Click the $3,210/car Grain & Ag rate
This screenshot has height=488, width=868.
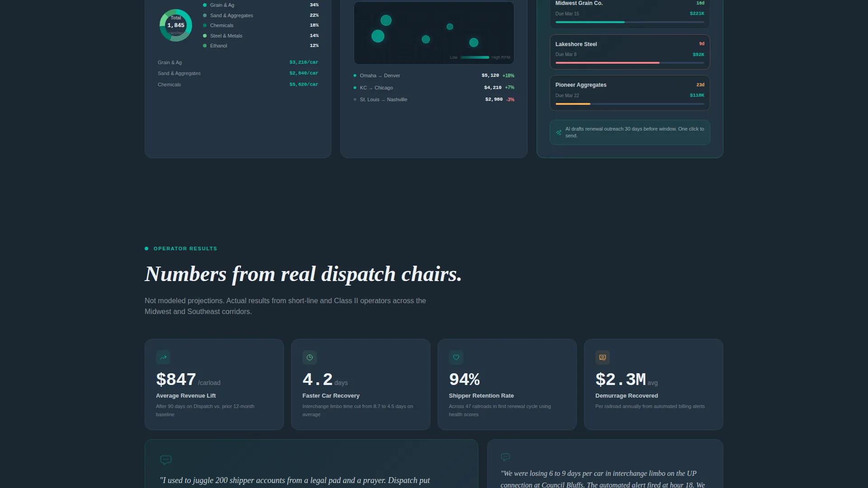[x=304, y=62]
